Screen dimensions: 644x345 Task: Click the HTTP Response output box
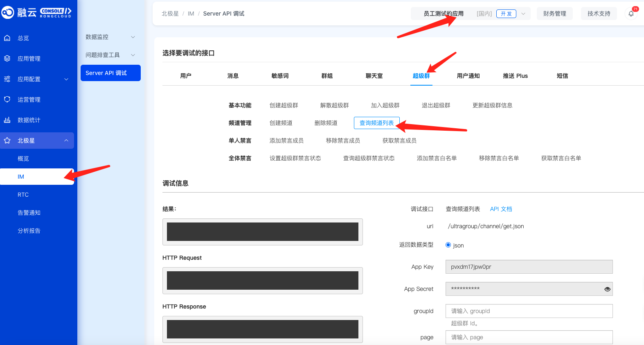coord(263,329)
